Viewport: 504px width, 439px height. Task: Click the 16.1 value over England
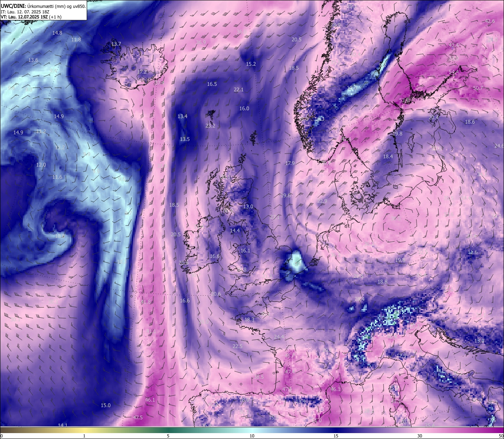coord(245,251)
